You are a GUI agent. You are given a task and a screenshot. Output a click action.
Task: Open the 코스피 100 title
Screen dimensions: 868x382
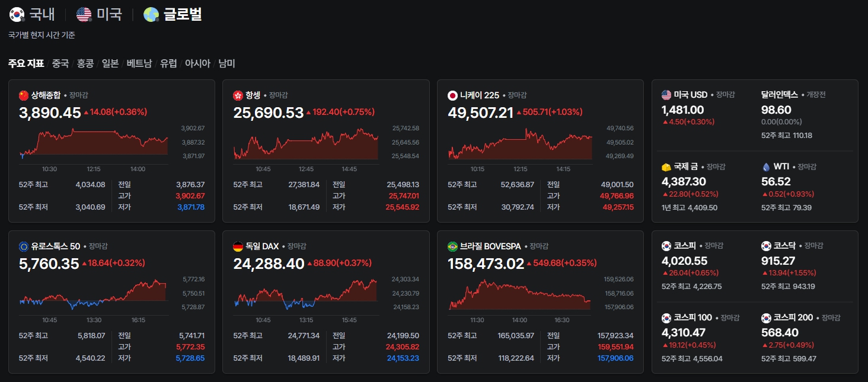click(693, 318)
